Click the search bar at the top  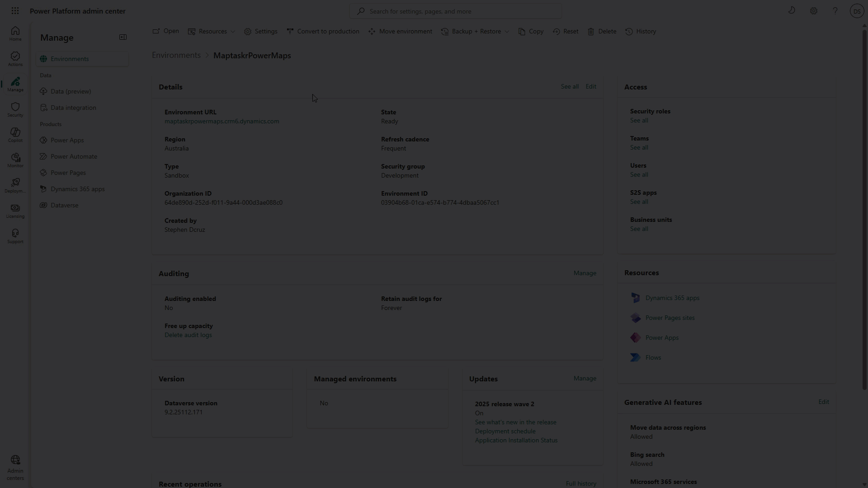coord(455,11)
